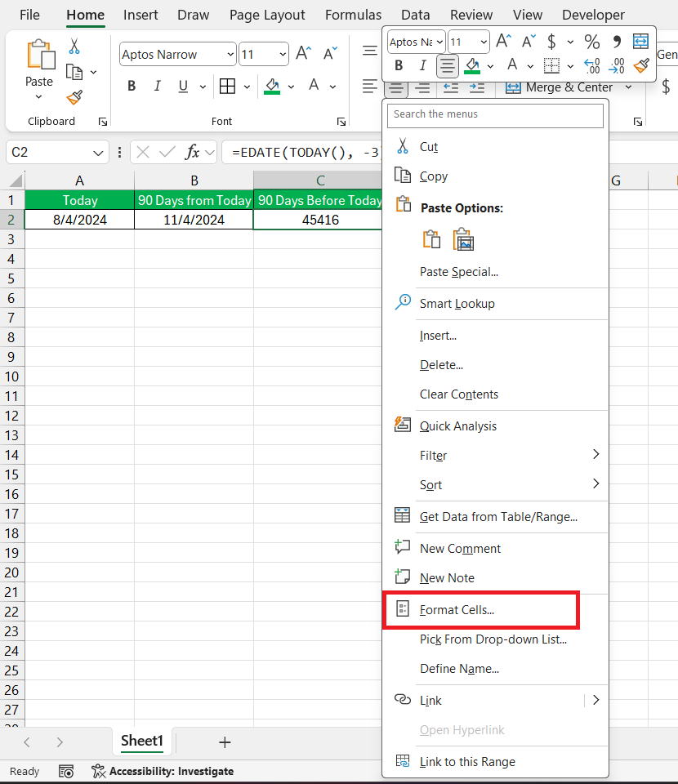678x784 pixels.
Task: Open Merge & Center dropdown arrow
Action: (628, 87)
